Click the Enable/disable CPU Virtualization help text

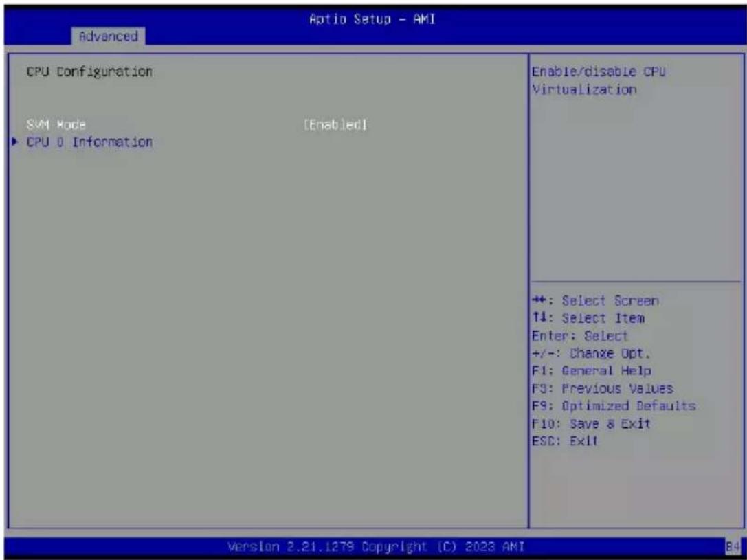(599, 80)
